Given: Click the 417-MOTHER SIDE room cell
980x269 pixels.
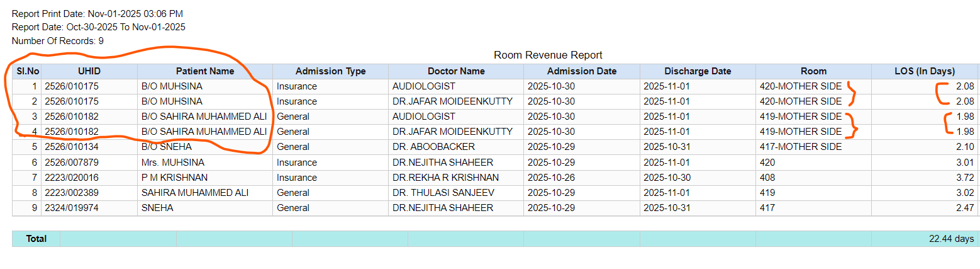Looking at the screenshot, I should pos(800,147).
